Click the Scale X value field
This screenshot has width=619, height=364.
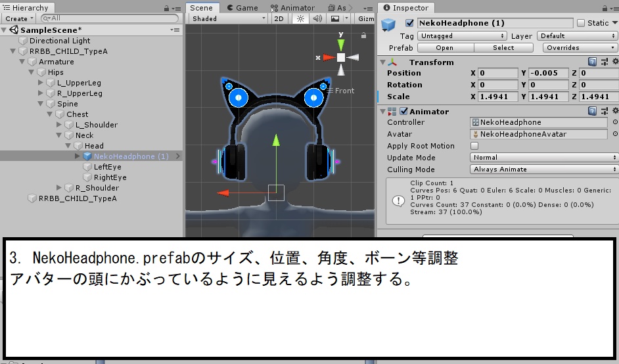tap(498, 97)
